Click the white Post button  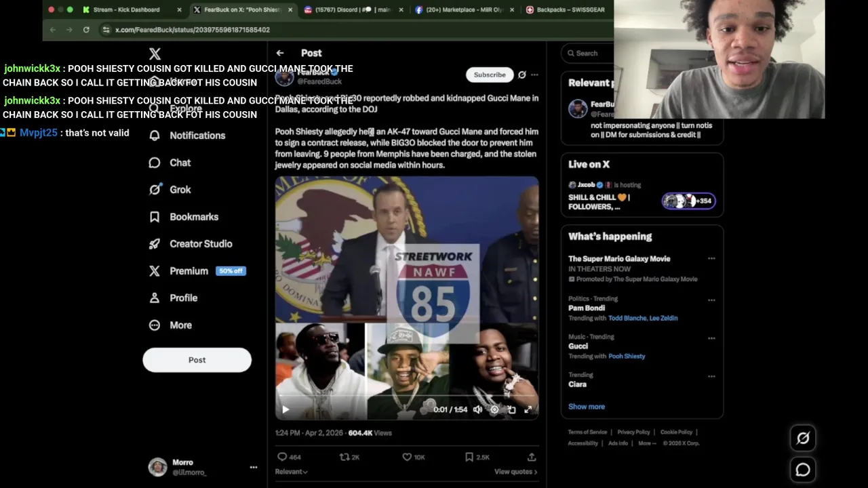[x=197, y=360]
